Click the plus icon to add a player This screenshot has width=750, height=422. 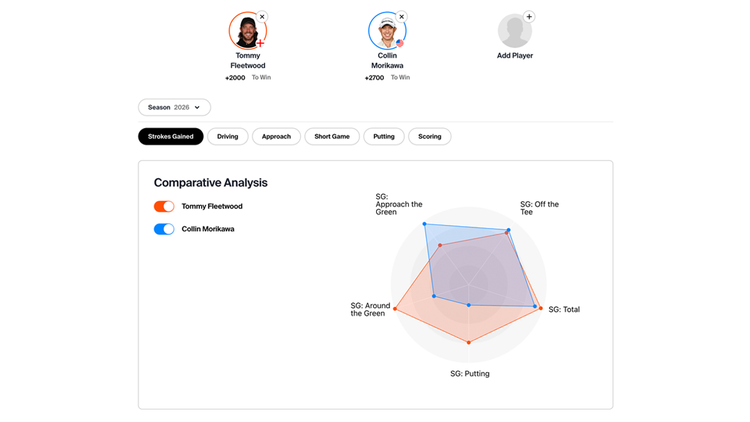click(x=529, y=17)
